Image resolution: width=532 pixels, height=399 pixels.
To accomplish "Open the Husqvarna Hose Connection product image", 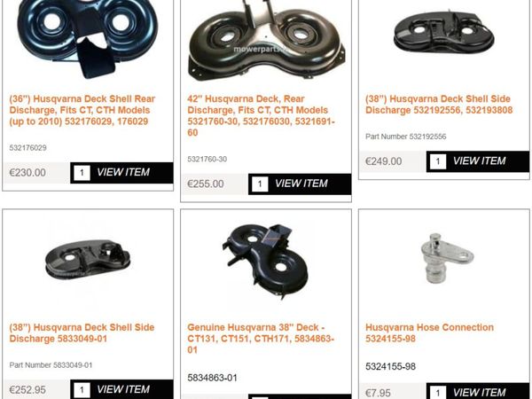I will pos(447,259).
